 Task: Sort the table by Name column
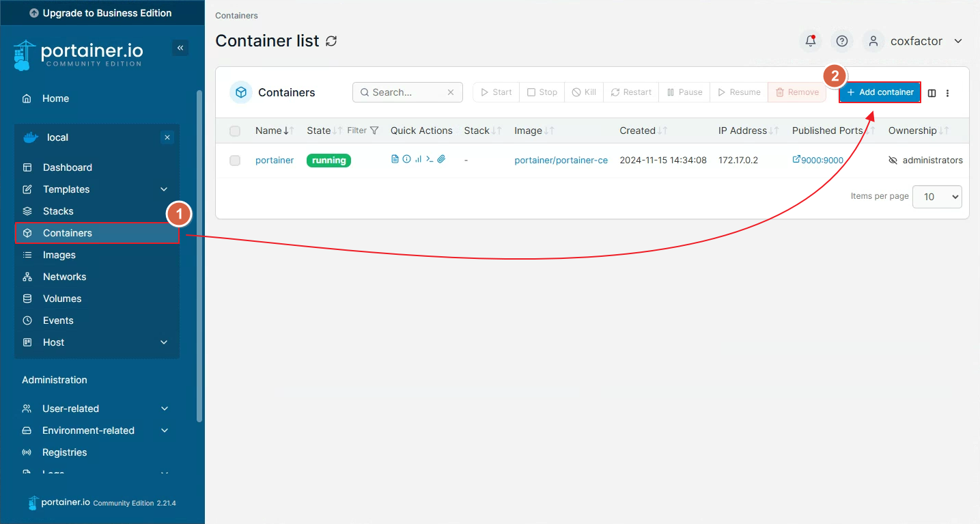[x=275, y=130]
